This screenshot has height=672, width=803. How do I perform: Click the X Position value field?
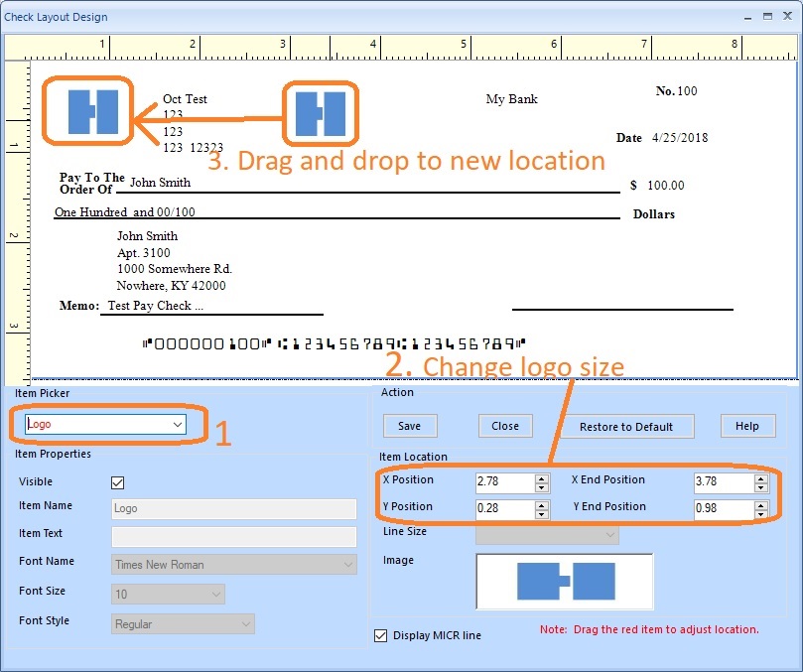(503, 482)
